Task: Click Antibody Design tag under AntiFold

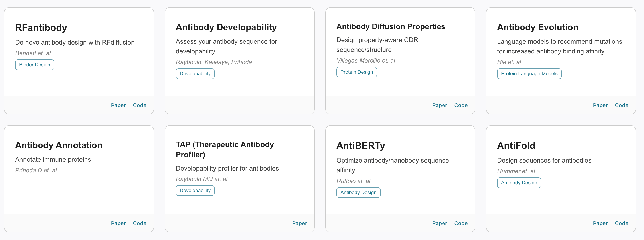Action: [x=519, y=183]
